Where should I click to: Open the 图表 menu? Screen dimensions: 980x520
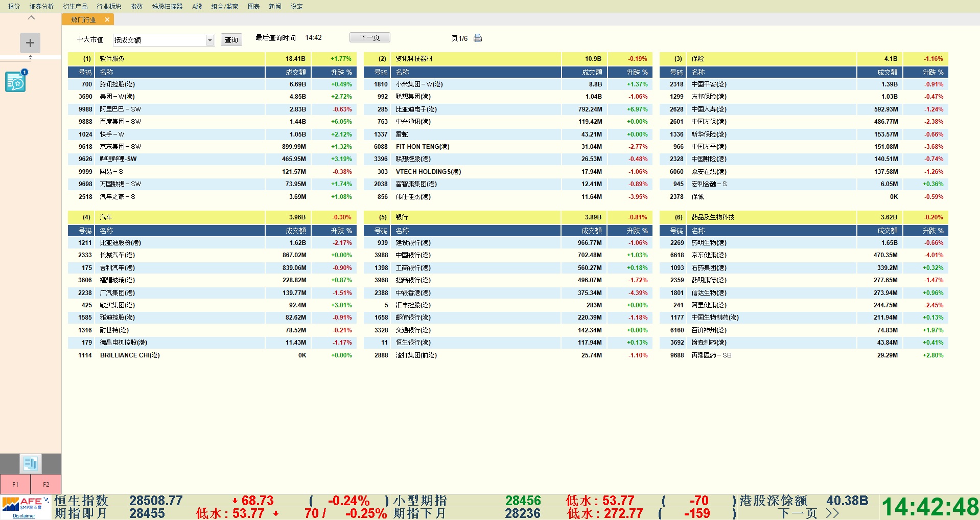(253, 6)
